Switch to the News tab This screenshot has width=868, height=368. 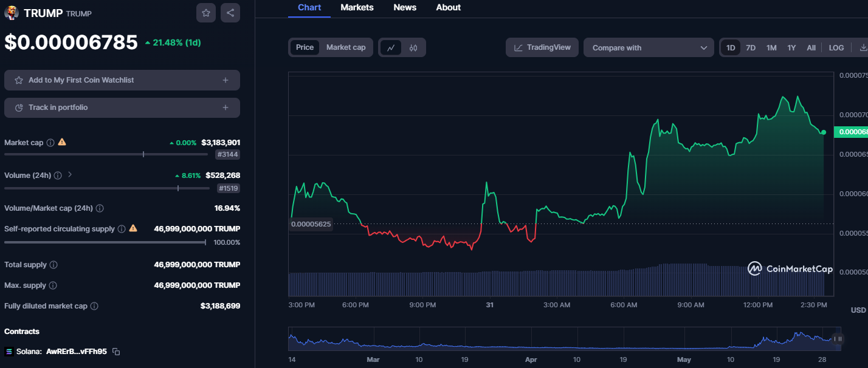405,8
